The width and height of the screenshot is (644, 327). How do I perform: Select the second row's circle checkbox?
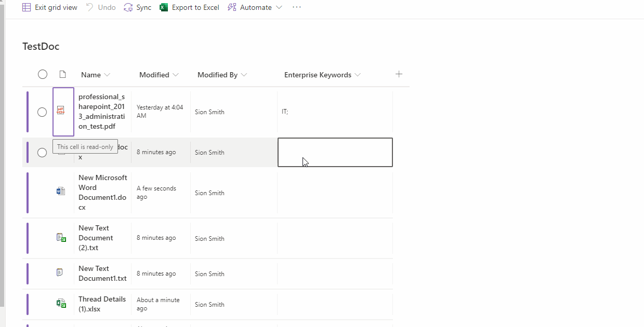click(42, 152)
